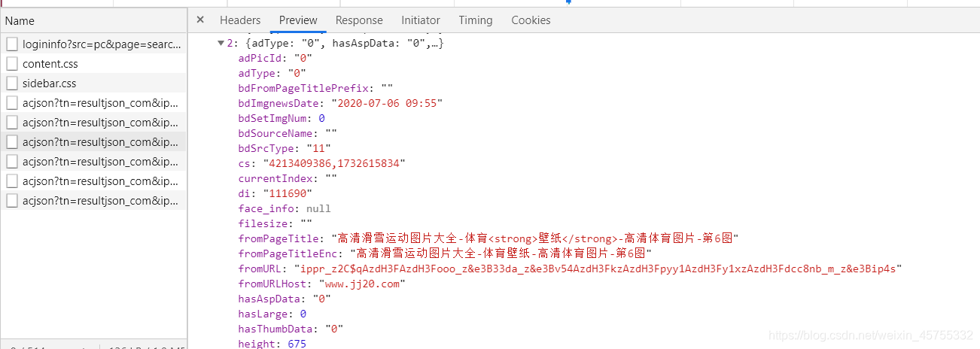This screenshot has width=980, height=349.
Task: Click the fromURLHost www.jj20.com value
Action: [x=361, y=284]
